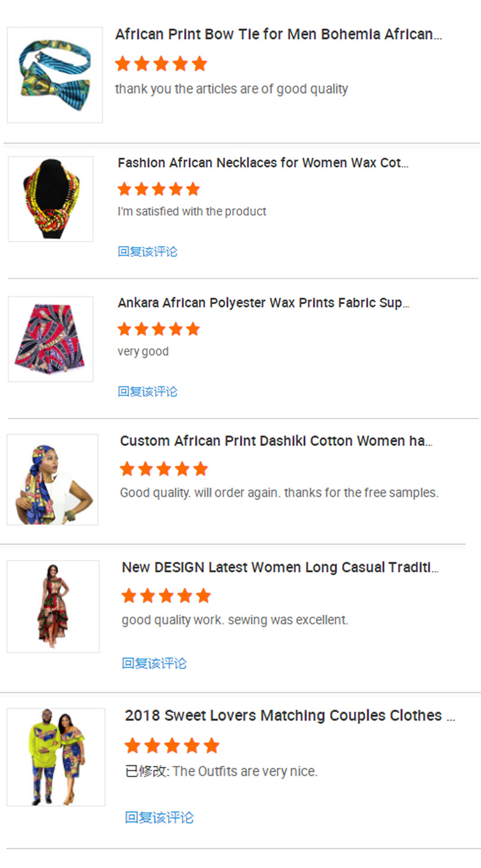View the Dashiki headwrap product image
The image size is (481, 868).
52,480
